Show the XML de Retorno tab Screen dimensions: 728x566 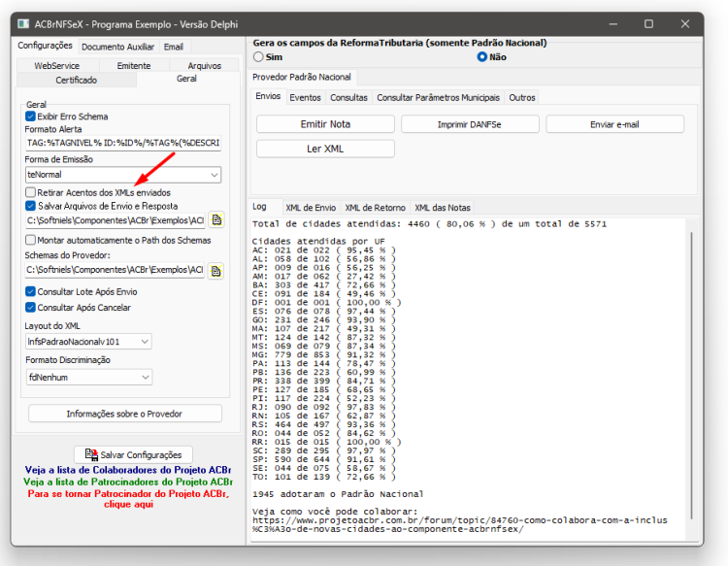(375, 208)
